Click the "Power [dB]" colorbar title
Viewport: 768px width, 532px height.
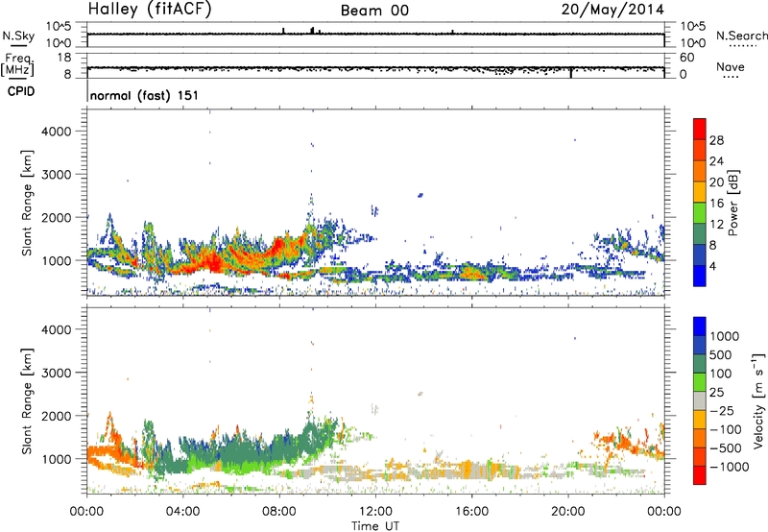[x=732, y=203]
